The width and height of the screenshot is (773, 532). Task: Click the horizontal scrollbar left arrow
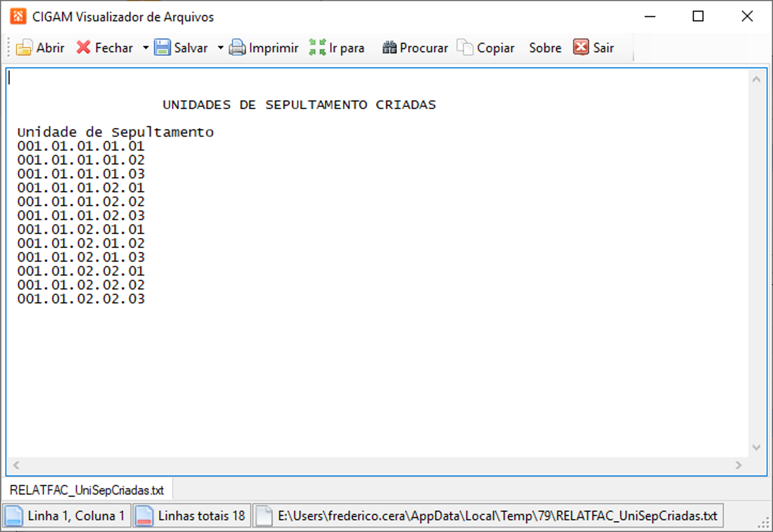coord(16,465)
